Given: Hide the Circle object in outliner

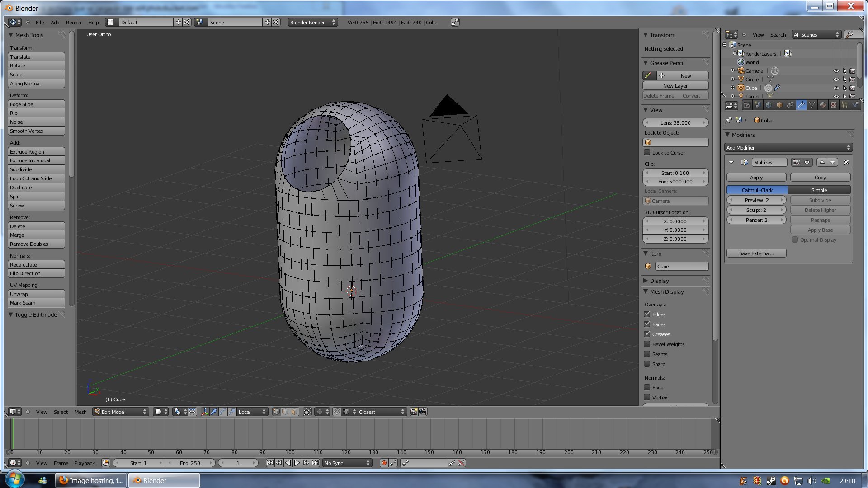Looking at the screenshot, I should [836, 80].
